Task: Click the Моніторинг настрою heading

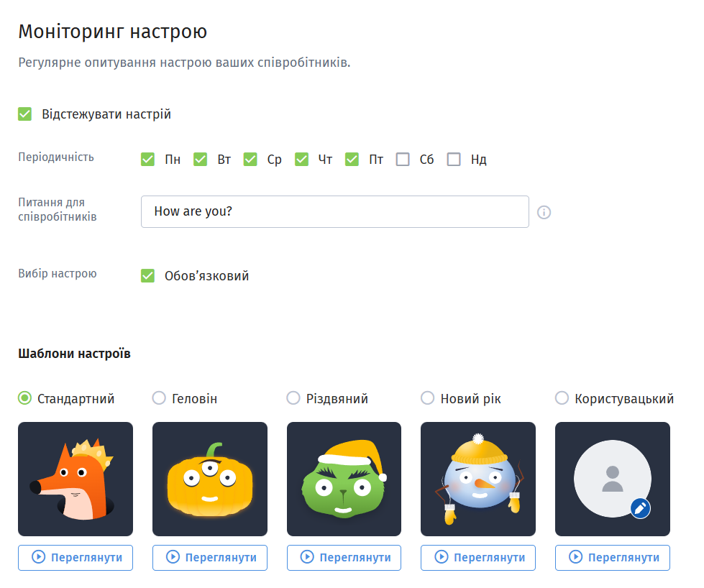Action: pos(113,32)
